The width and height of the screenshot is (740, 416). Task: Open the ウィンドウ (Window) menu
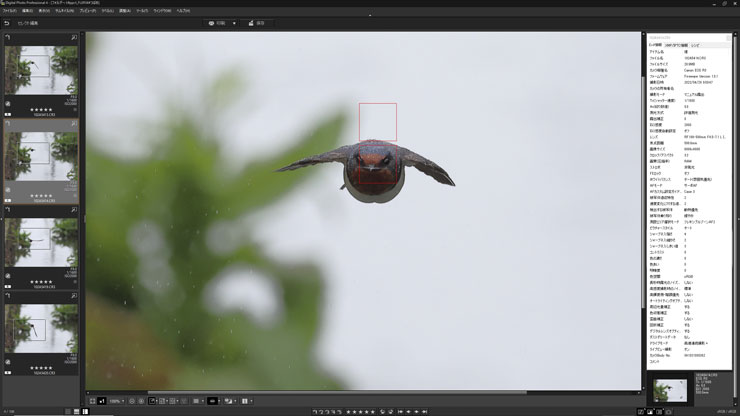(x=162, y=10)
